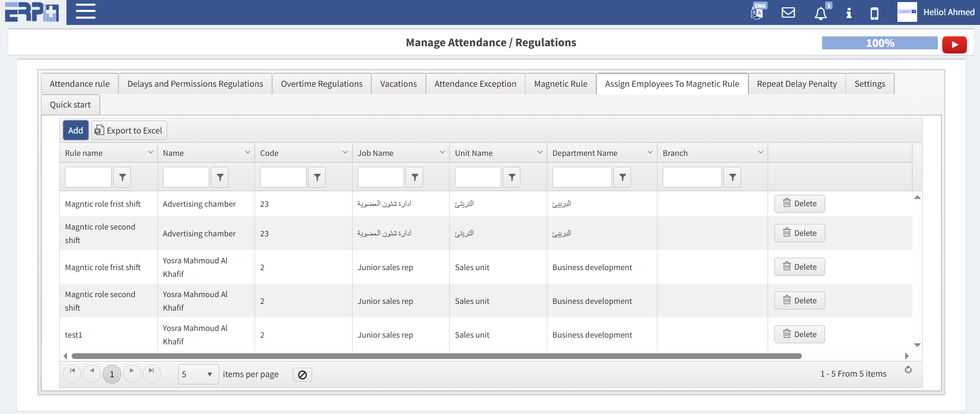Click the language translation icon
This screenshot has height=414, width=980.
tap(758, 12)
